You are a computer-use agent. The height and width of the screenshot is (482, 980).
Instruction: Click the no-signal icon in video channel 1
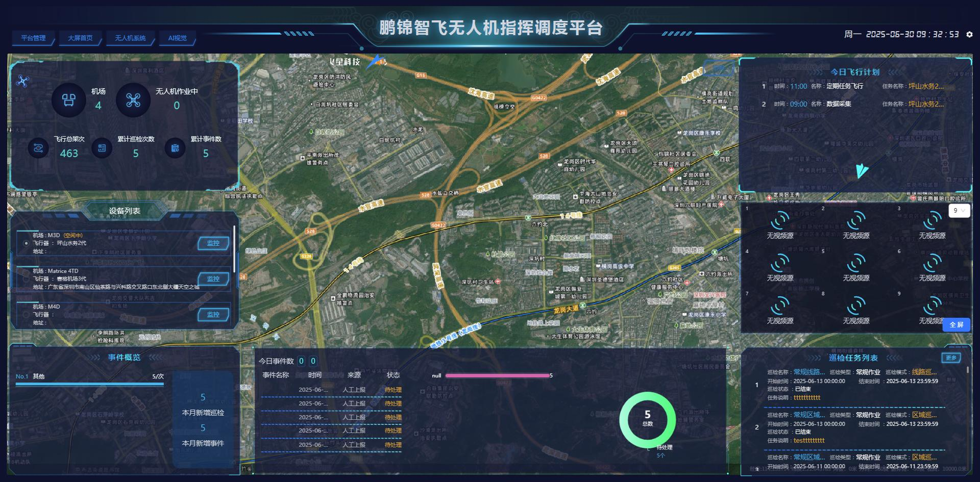point(779,221)
